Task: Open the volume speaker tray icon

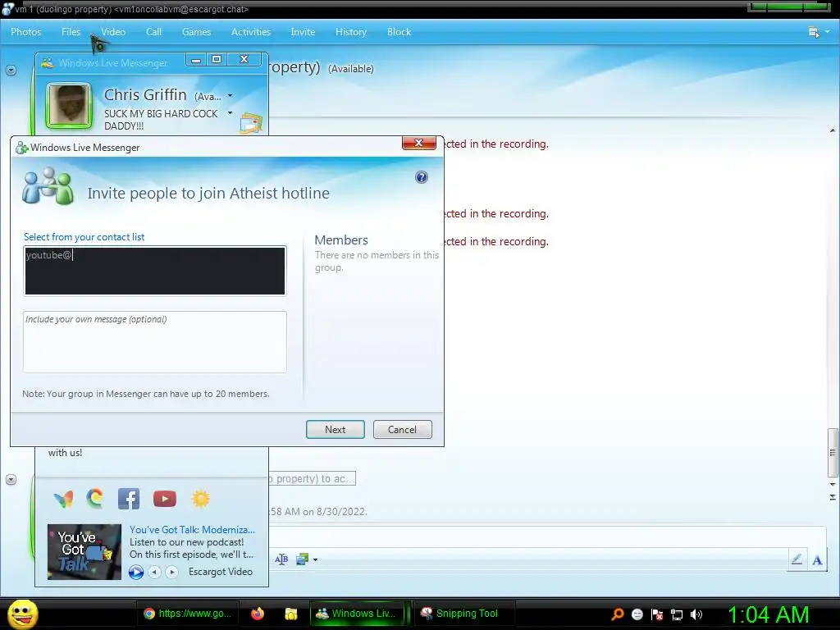Action: (x=696, y=614)
